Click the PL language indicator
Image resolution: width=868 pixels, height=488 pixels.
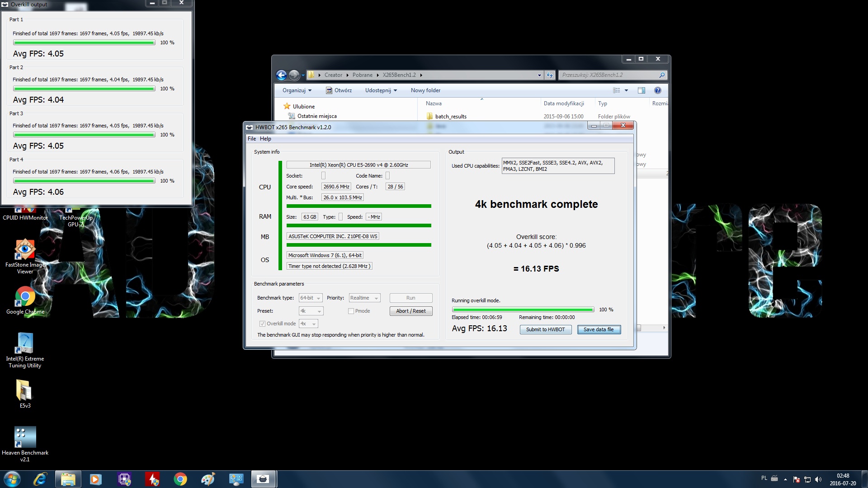click(764, 478)
